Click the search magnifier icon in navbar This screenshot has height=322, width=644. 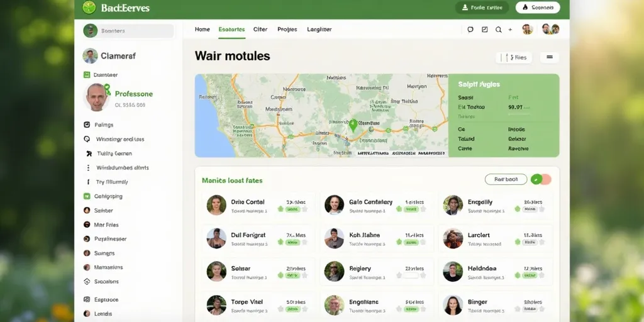(499, 30)
